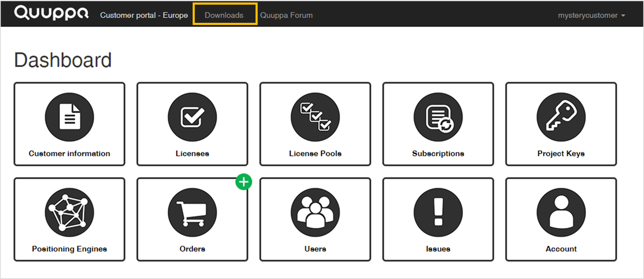The height and width of the screenshot is (279, 644).
Task: Click the Positioning Engines label text
Action: click(69, 249)
